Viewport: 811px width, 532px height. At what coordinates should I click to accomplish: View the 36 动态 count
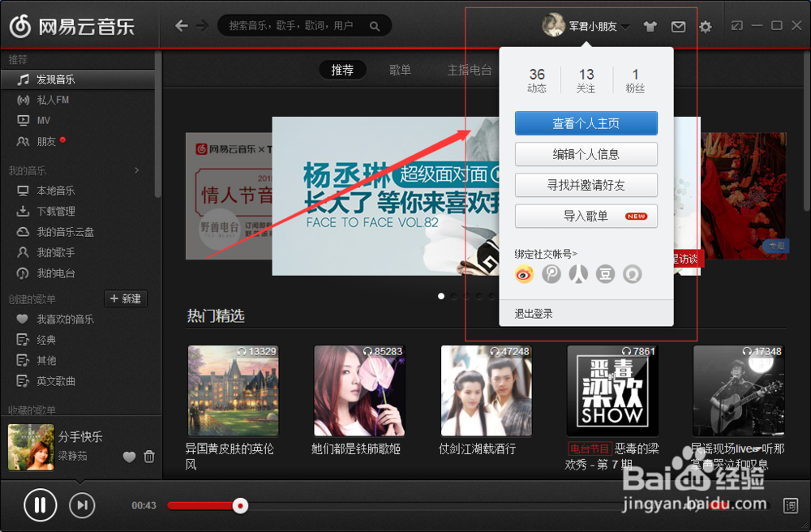tap(536, 80)
